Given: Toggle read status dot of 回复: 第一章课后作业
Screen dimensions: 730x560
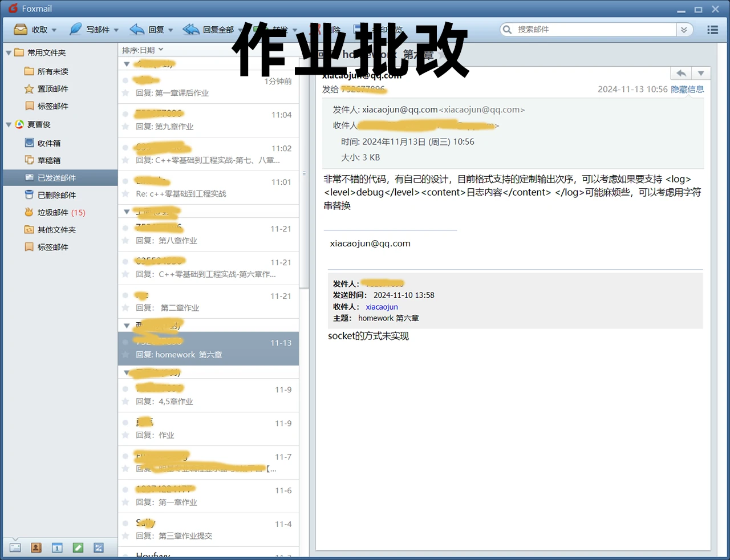Looking at the screenshot, I should point(125,80).
